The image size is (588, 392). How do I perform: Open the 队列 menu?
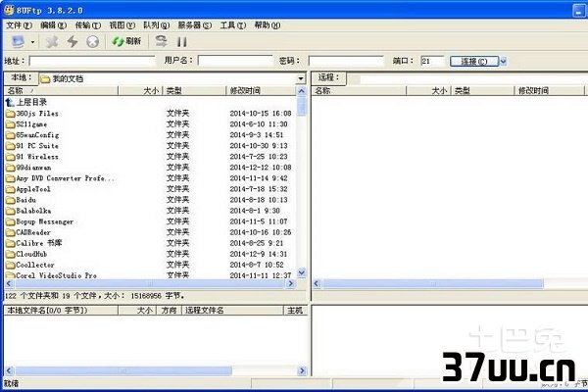(157, 25)
